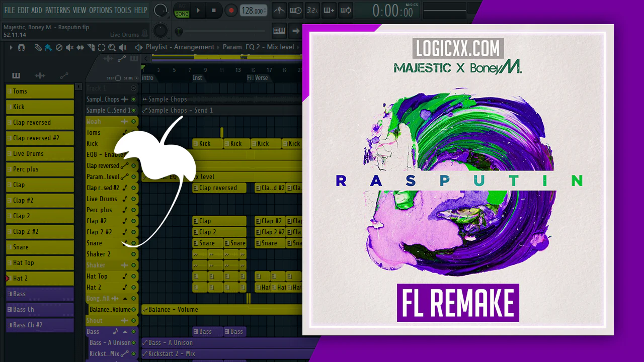
Task: Select the Bass Ch pattern in picker
Action: (40, 310)
